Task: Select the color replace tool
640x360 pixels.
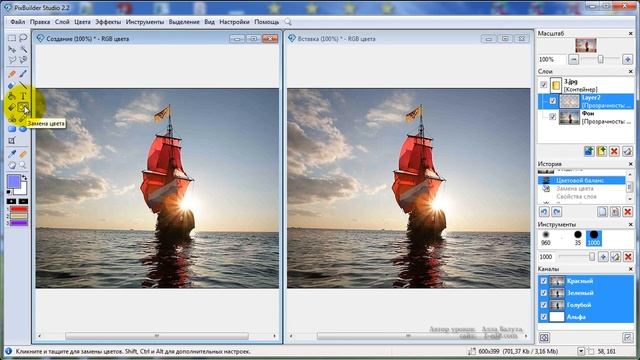Action: tap(23, 108)
